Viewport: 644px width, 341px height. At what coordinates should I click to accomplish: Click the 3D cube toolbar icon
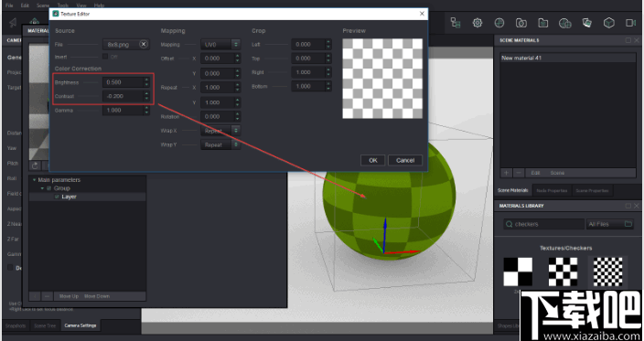tap(608, 23)
